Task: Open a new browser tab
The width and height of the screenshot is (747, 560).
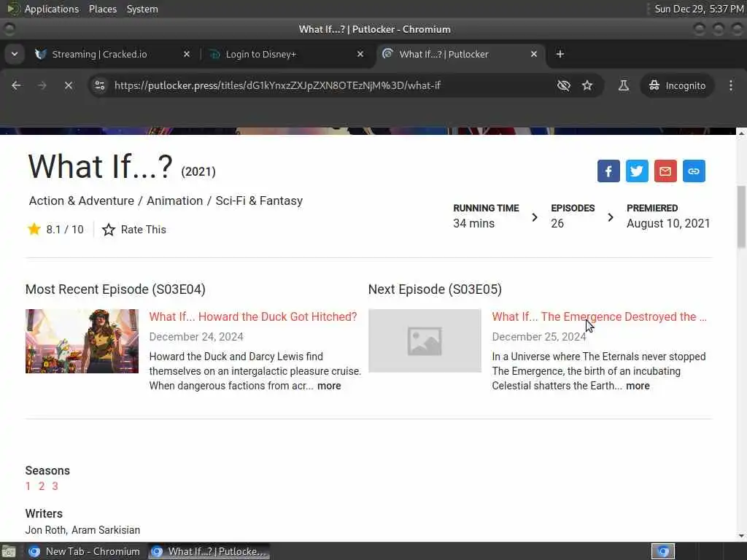Action: point(560,54)
